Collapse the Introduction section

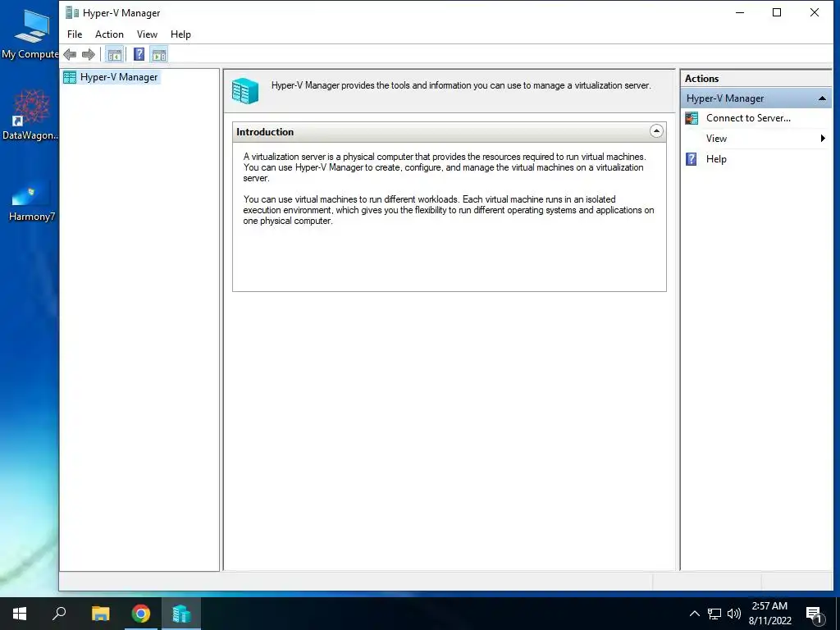[656, 131]
